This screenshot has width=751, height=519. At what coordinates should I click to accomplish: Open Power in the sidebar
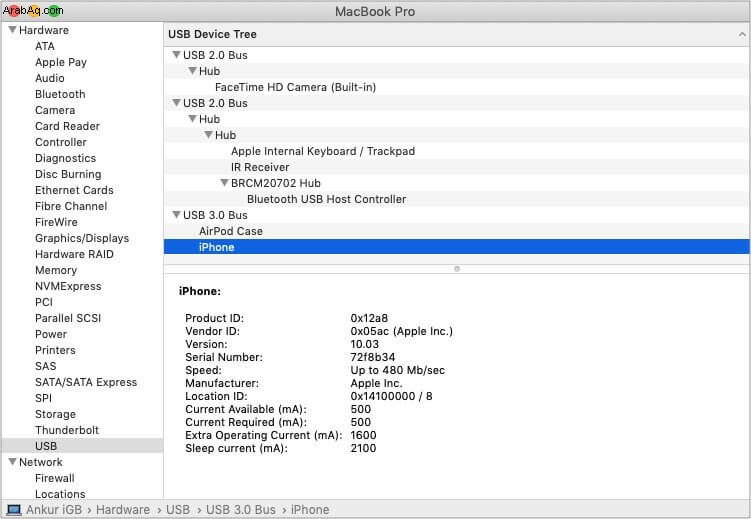51,334
